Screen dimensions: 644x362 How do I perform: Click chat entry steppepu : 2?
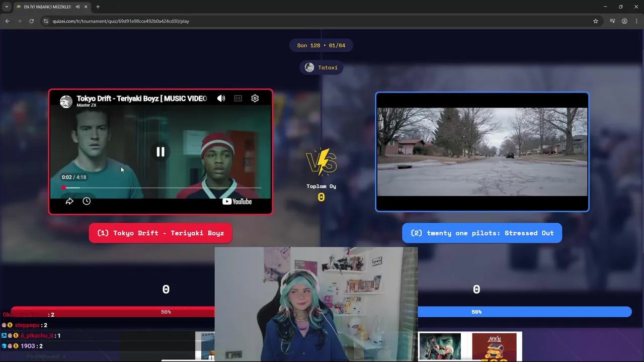pos(25,325)
